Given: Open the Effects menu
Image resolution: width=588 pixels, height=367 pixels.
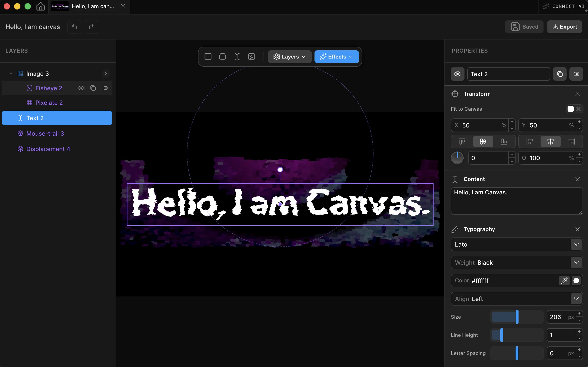Looking at the screenshot, I should pos(336,57).
